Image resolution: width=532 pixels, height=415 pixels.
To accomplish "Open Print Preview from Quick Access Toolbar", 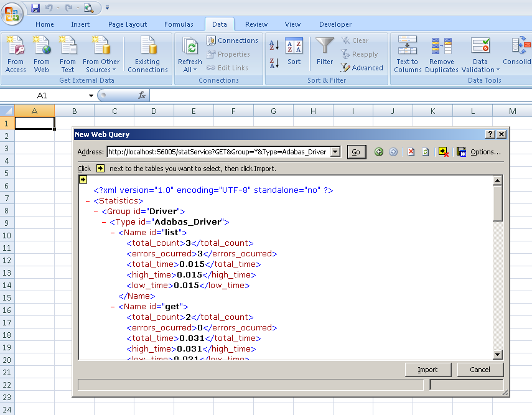I will [88, 8].
